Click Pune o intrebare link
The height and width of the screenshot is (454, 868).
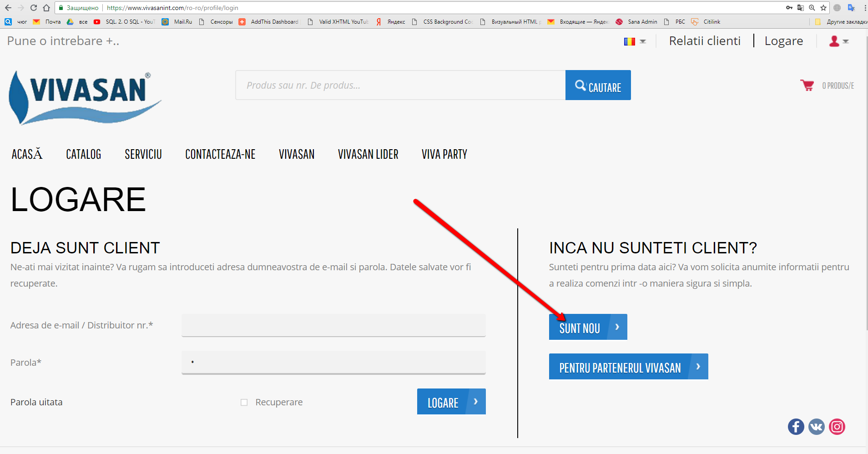pyautogui.click(x=63, y=41)
